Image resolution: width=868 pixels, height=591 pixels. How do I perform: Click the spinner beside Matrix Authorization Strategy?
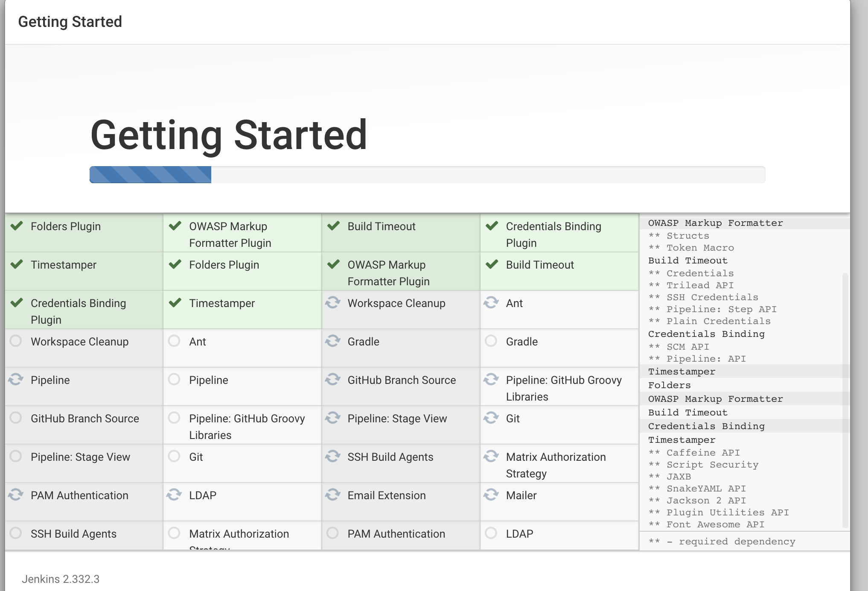(492, 456)
